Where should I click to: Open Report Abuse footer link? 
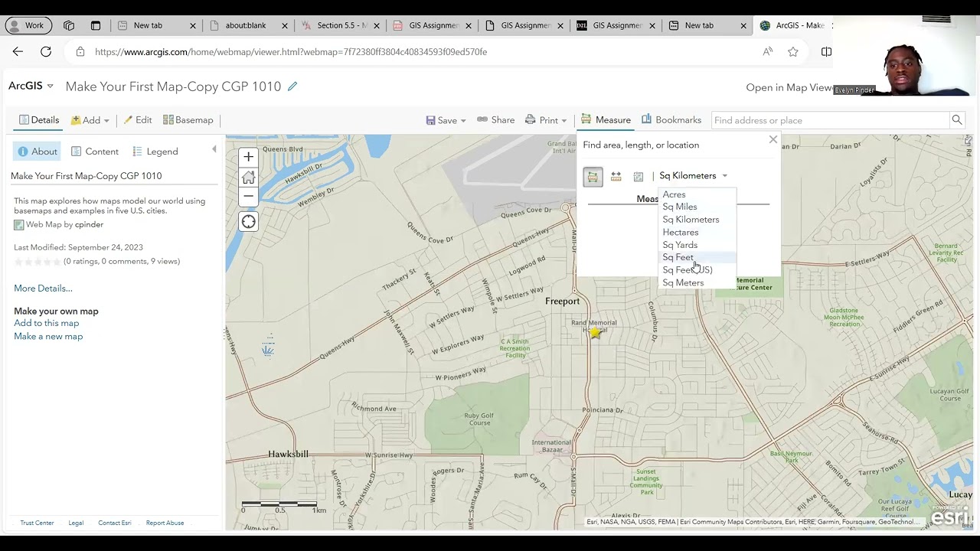(x=165, y=523)
